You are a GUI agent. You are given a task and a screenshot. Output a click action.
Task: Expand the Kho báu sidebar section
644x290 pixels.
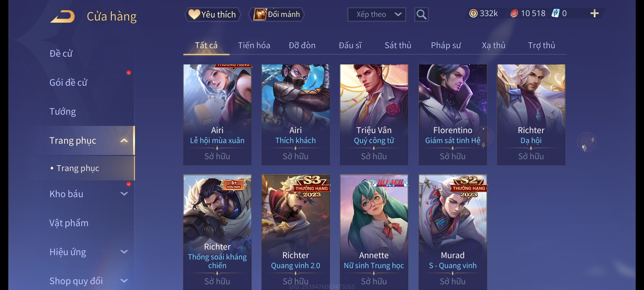click(x=124, y=194)
